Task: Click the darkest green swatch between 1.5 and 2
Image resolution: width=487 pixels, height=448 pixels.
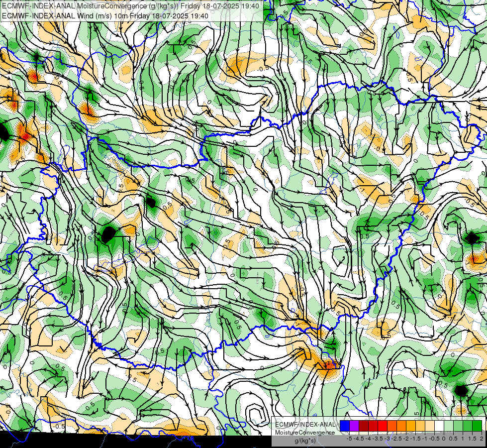Action: (477, 426)
